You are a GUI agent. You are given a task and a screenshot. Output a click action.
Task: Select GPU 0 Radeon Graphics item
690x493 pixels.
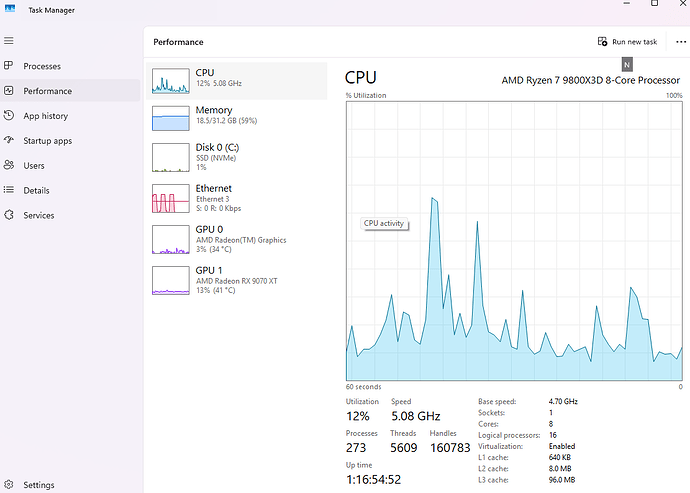(237, 237)
